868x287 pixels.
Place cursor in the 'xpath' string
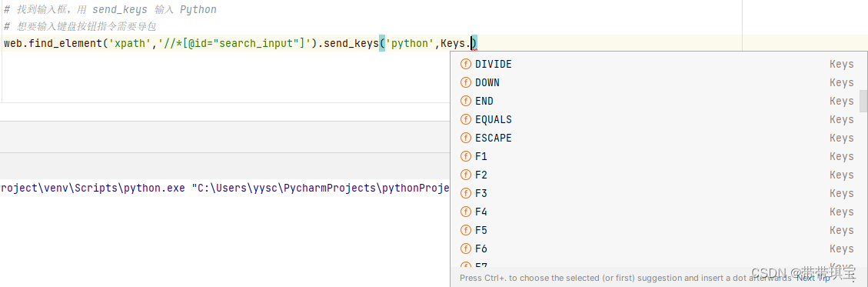point(131,43)
